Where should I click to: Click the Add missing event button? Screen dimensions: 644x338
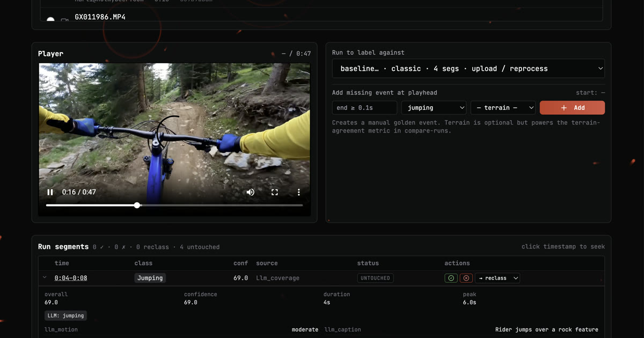point(572,108)
